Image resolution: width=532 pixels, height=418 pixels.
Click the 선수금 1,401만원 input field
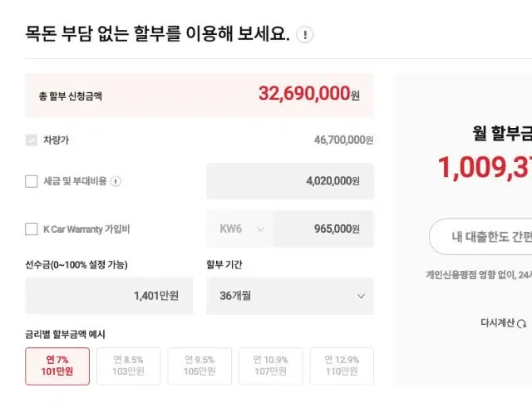pyautogui.click(x=109, y=296)
